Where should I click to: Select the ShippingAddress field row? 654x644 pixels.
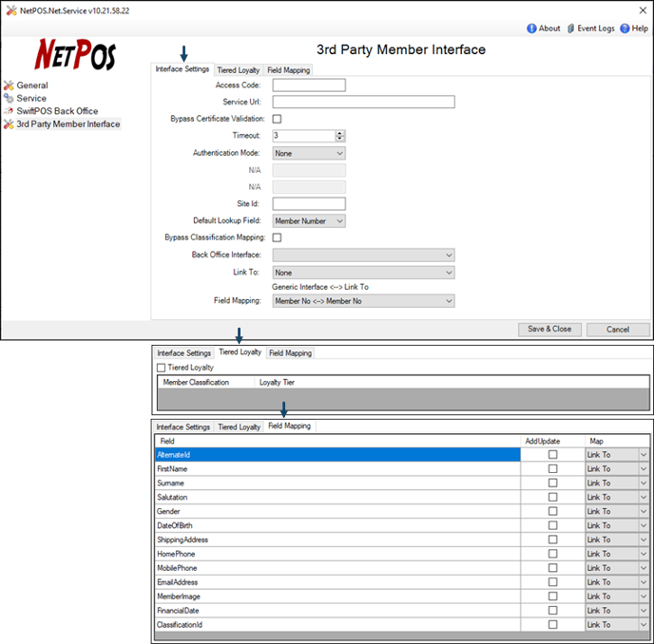(x=337, y=540)
